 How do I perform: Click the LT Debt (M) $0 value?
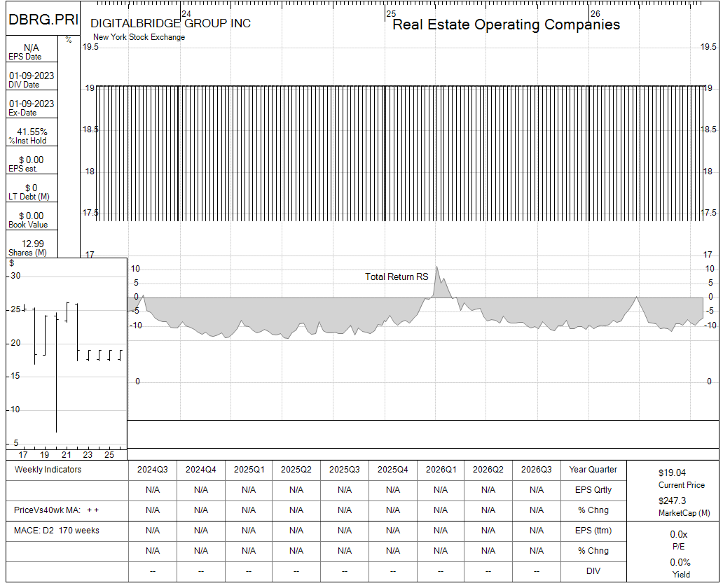tap(32, 188)
